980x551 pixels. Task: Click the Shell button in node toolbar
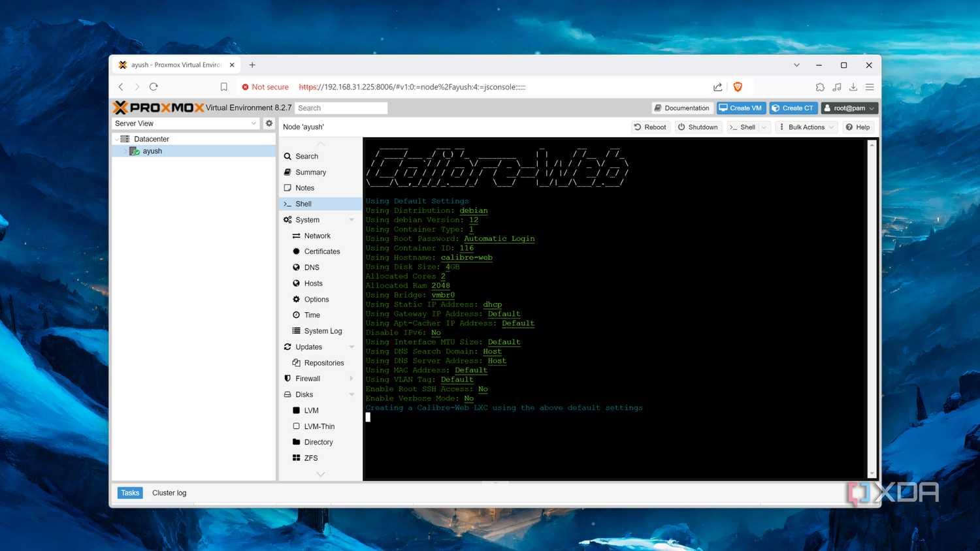pyautogui.click(x=743, y=127)
